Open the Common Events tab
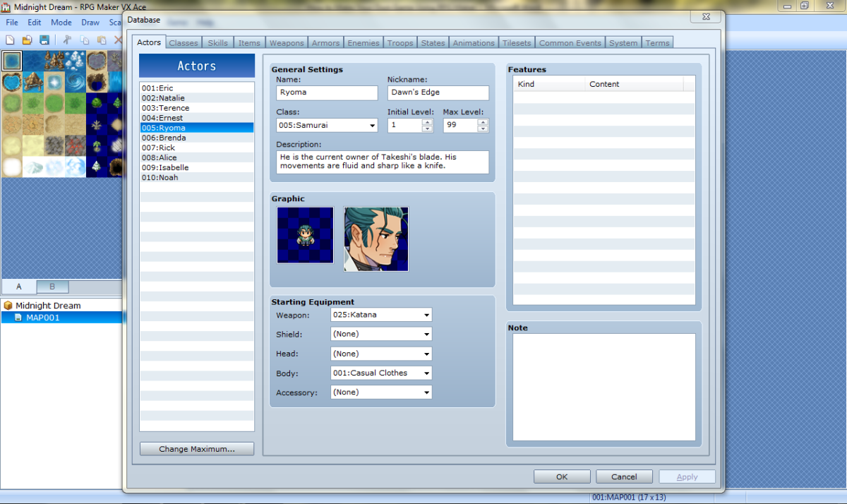Image resolution: width=847 pixels, height=504 pixels. [x=570, y=43]
